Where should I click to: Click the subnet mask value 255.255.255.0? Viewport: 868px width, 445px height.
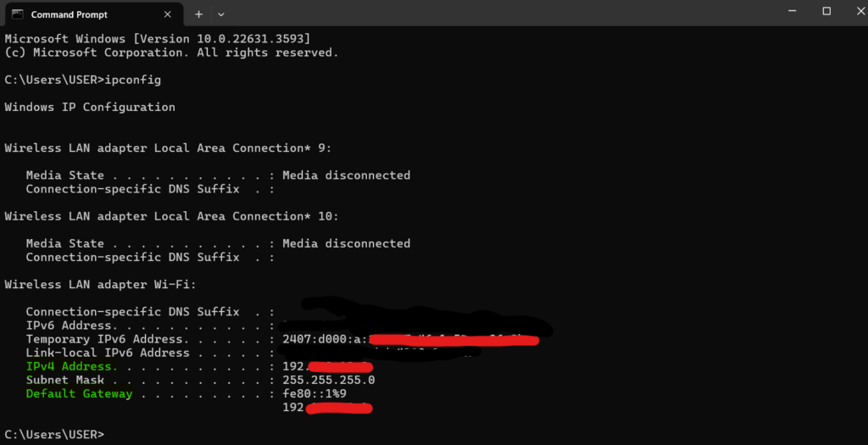tap(328, 380)
